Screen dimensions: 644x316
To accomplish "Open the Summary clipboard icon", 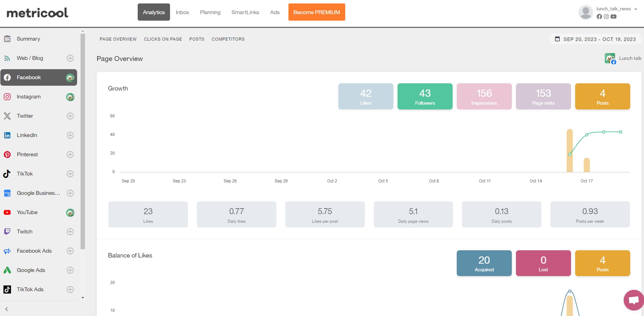I will (7, 39).
